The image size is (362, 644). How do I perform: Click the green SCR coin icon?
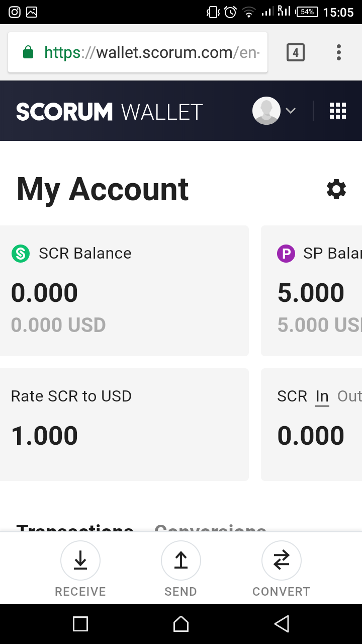point(21,253)
